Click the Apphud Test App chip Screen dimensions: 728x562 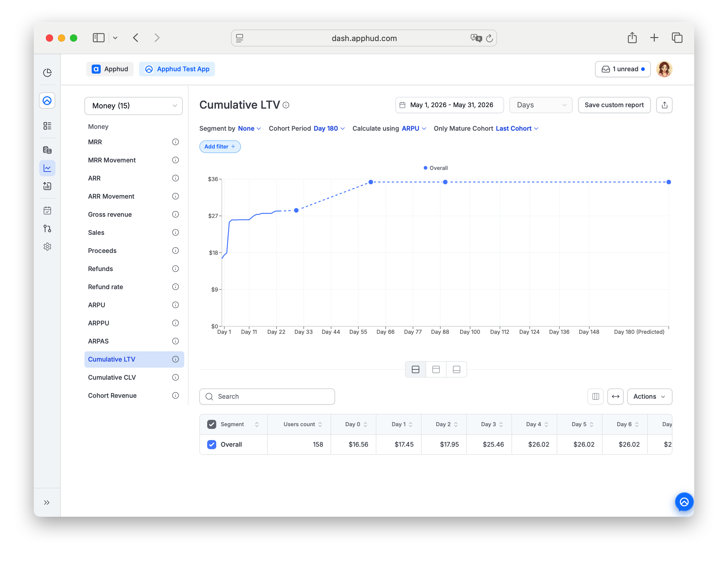coord(177,69)
